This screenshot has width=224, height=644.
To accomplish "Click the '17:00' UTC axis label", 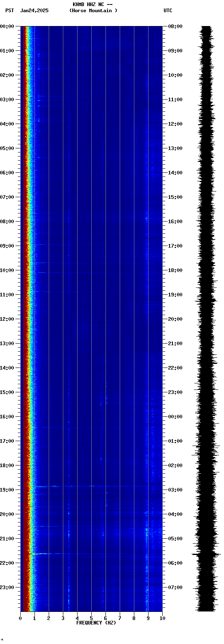I will [x=175, y=246].
